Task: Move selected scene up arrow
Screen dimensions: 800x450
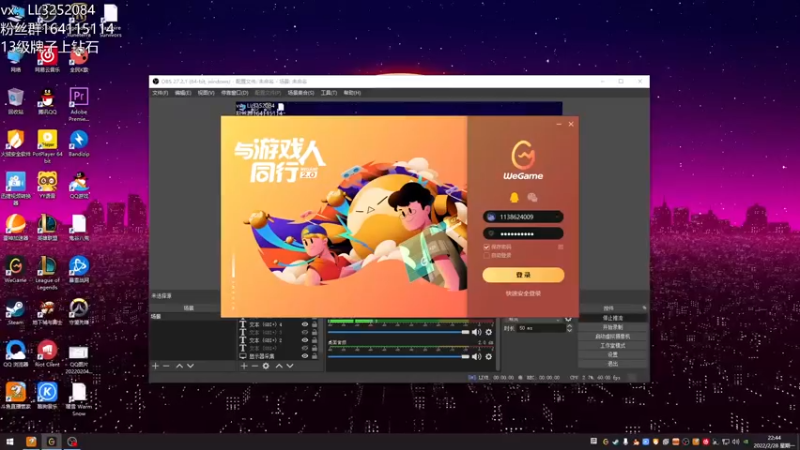Action: pos(180,366)
